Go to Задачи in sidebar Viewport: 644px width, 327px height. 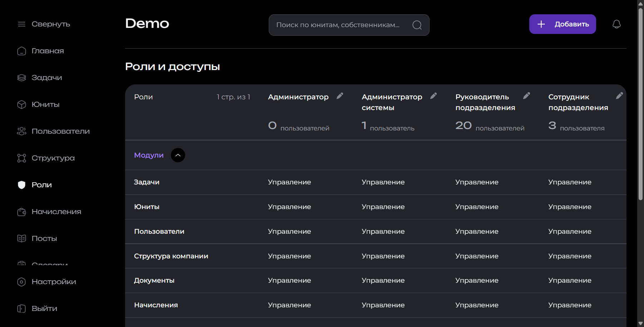[x=47, y=78]
